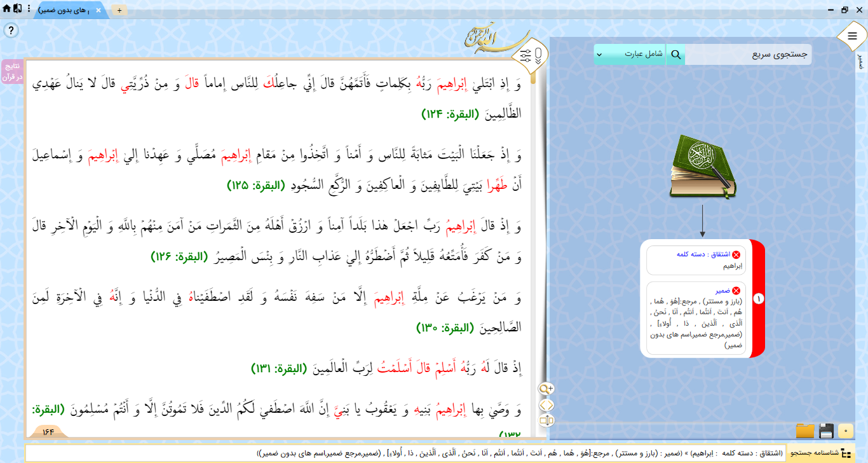Open the اشتقاق : دسته کلمه condition
The width and height of the screenshot is (868, 463).
(704, 254)
